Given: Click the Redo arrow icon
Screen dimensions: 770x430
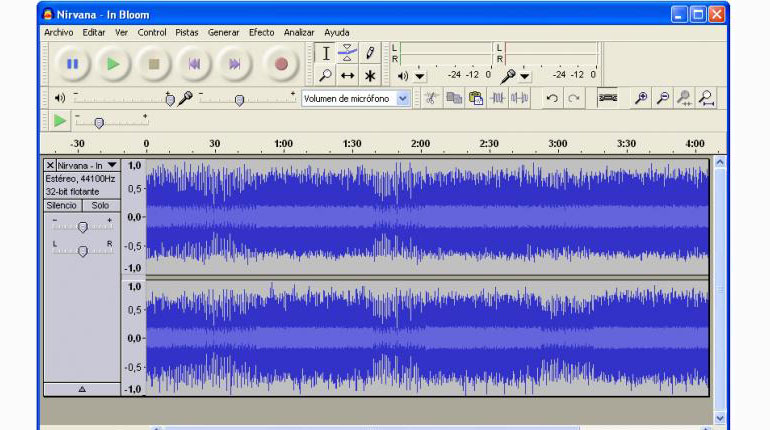Looking at the screenshot, I should coord(574,98).
